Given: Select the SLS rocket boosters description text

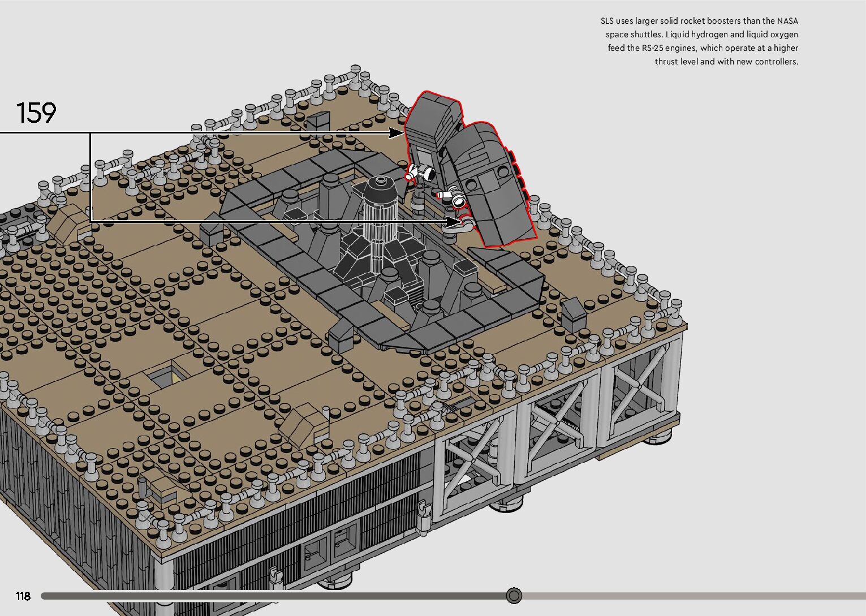Looking at the screenshot, I should pyautogui.click(x=699, y=41).
